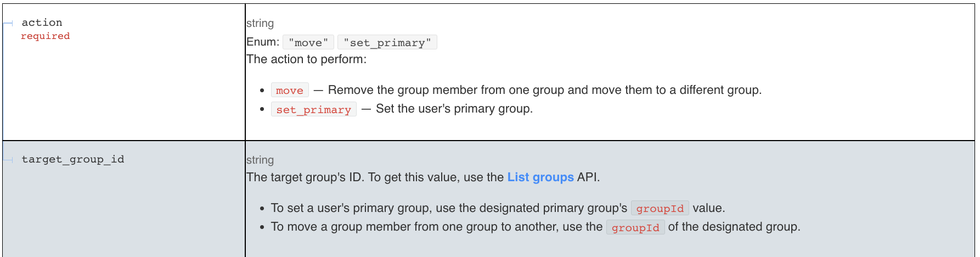The width and height of the screenshot is (980, 257).
Task: Click the "set_primary" enum value
Action: (x=387, y=42)
